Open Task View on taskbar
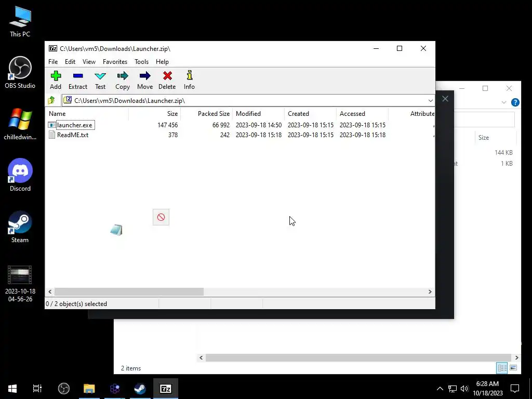The height and width of the screenshot is (399, 532). (37, 389)
